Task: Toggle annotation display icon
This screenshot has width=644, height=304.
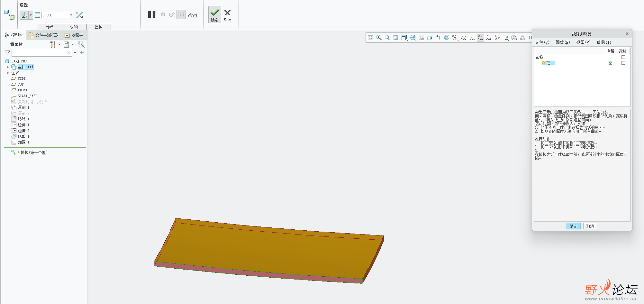Action: pyautogui.click(x=506, y=38)
